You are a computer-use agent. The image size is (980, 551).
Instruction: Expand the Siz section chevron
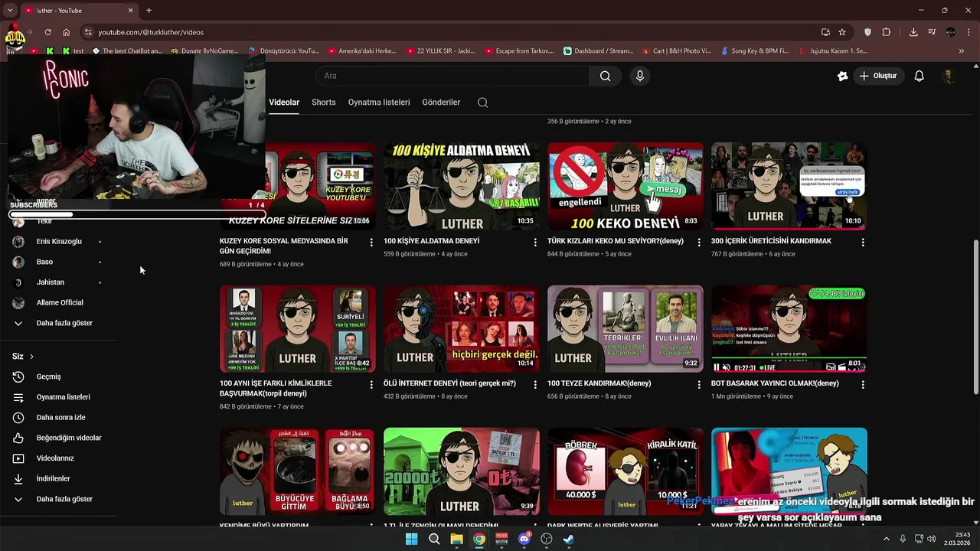click(x=31, y=357)
